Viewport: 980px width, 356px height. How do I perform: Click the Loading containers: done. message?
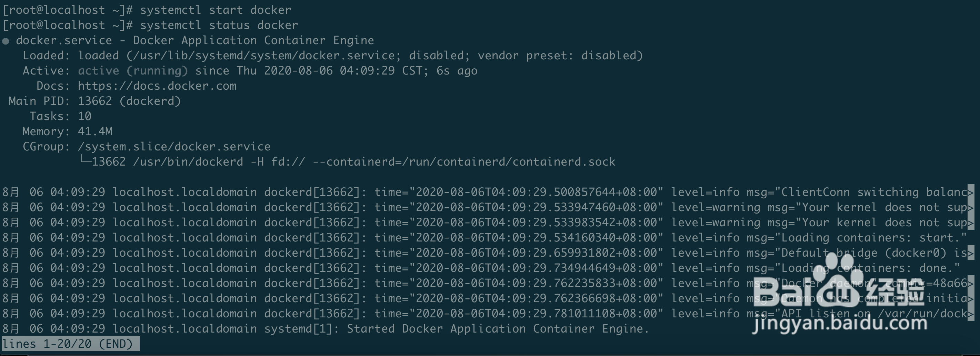tap(870, 268)
